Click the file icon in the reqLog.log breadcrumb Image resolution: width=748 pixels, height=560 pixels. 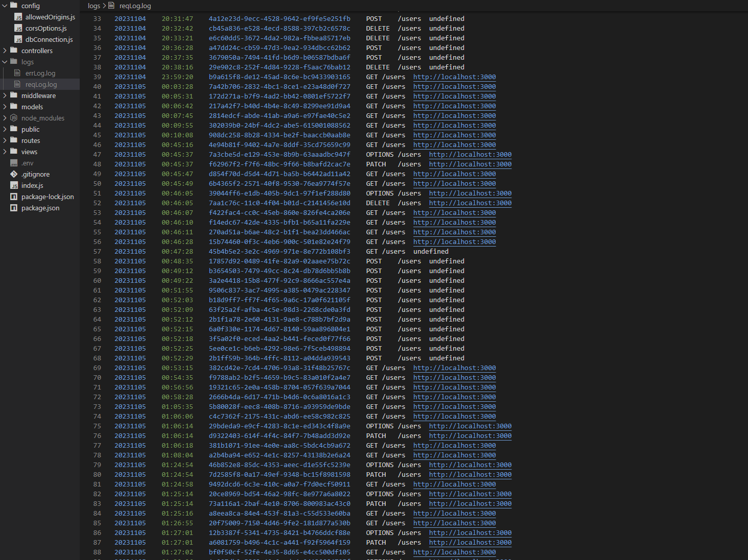[111, 6]
